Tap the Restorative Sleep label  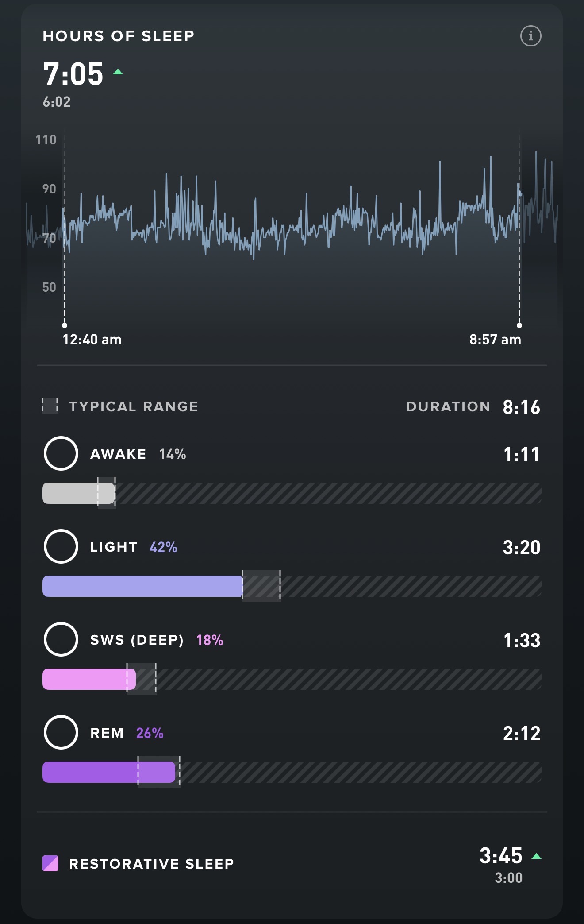(151, 864)
